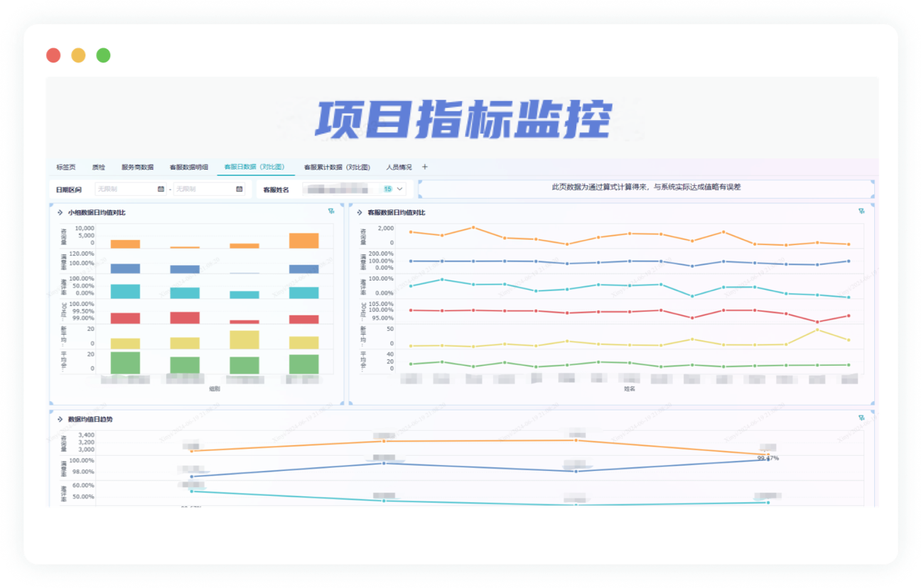921x588 pixels.
Task: Expand the 客服姓名 selection dropdown
Action: (x=399, y=188)
